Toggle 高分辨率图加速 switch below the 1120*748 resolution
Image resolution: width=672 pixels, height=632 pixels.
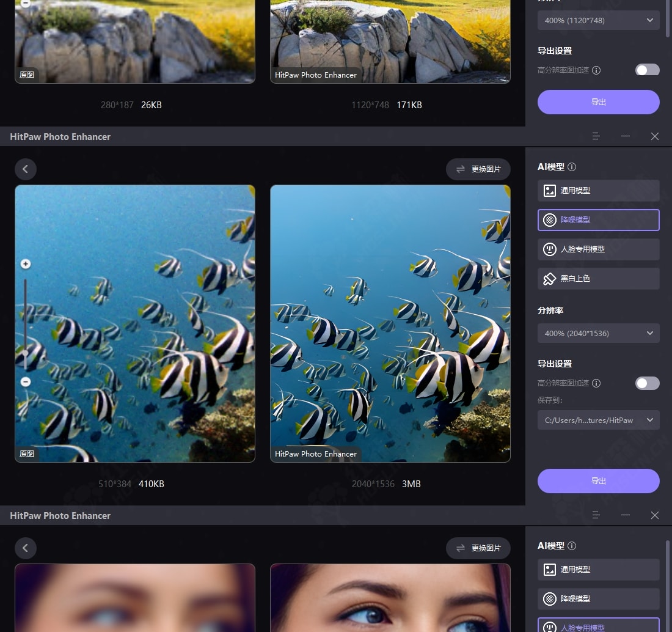647,70
